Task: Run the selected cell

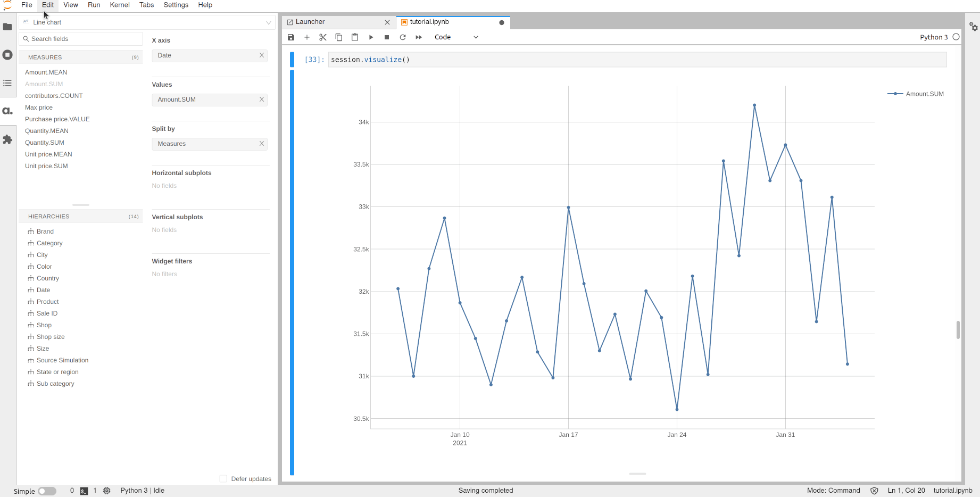Action: [x=371, y=37]
